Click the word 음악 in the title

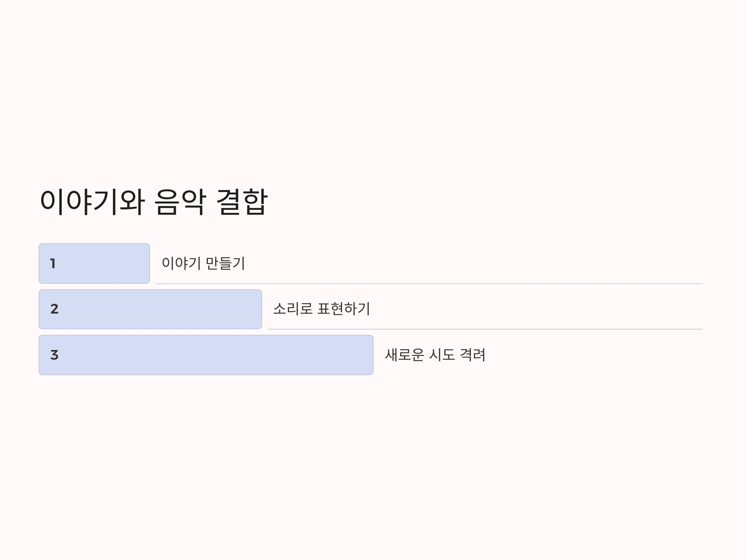180,202
